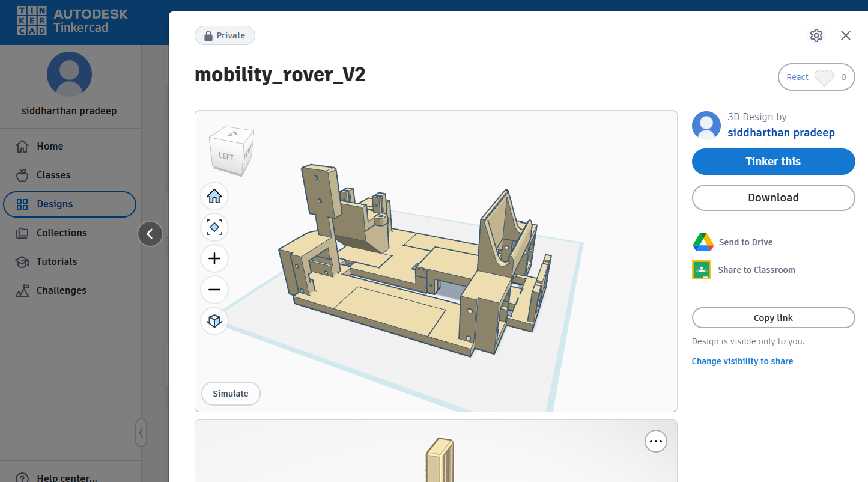This screenshot has width=868, height=482.
Task: Zoom in with the plus icon
Action: click(x=214, y=258)
